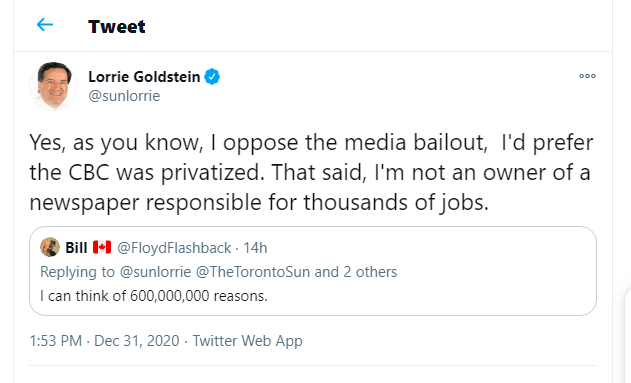This screenshot has height=383, width=631.
Task: Open the tweet's three-dot more menu
Action: coord(587,76)
